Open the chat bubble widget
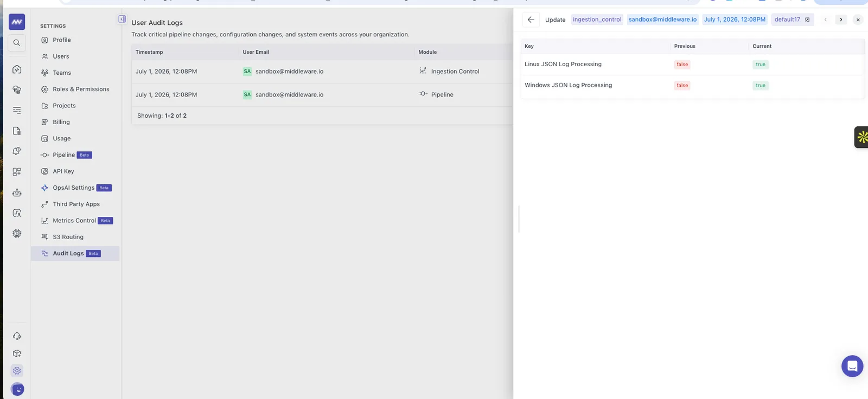Image resolution: width=868 pixels, height=399 pixels. tap(852, 366)
